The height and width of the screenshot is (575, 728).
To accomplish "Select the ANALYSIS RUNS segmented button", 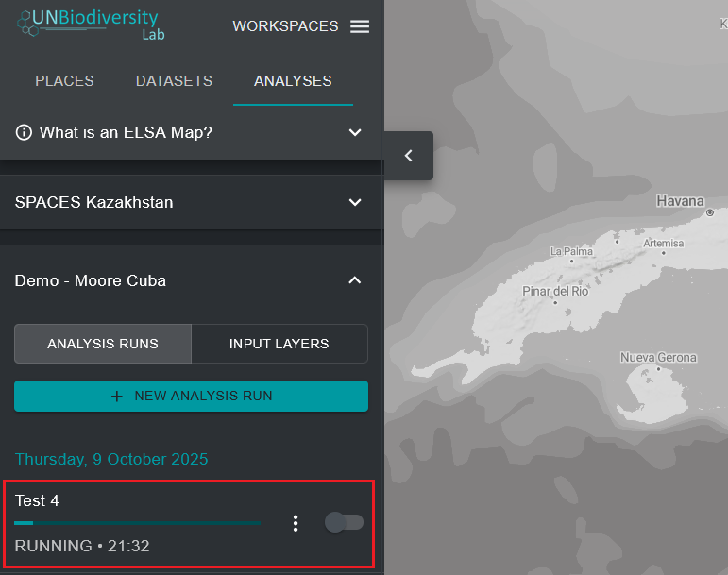I will click(x=103, y=344).
